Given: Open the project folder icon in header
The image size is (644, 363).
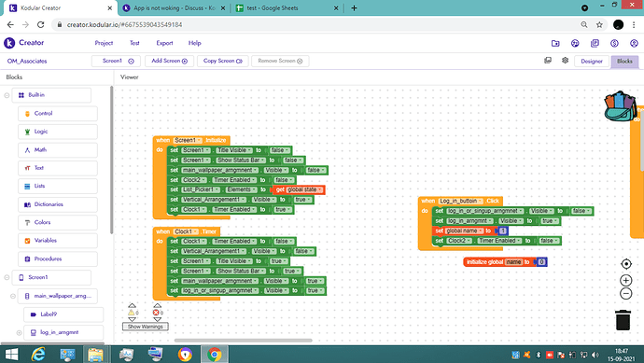Looking at the screenshot, I should 555,43.
